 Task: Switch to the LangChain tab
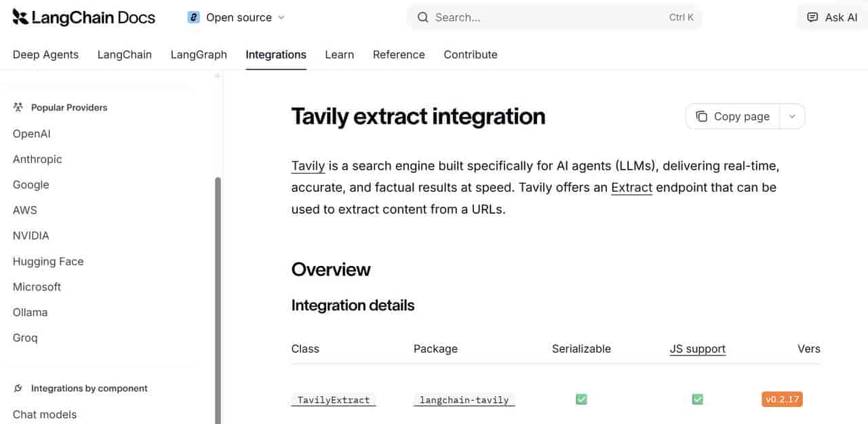point(125,54)
